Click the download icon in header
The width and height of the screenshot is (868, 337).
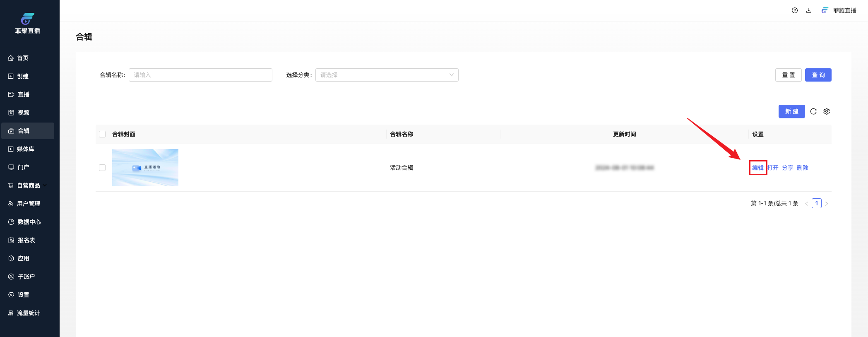[x=809, y=10]
